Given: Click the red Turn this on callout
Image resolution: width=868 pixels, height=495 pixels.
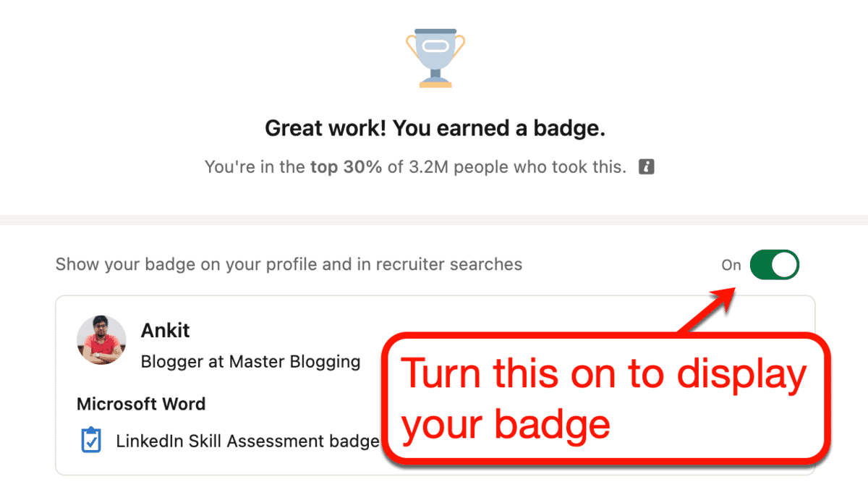Looking at the screenshot, I should click(x=604, y=399).
